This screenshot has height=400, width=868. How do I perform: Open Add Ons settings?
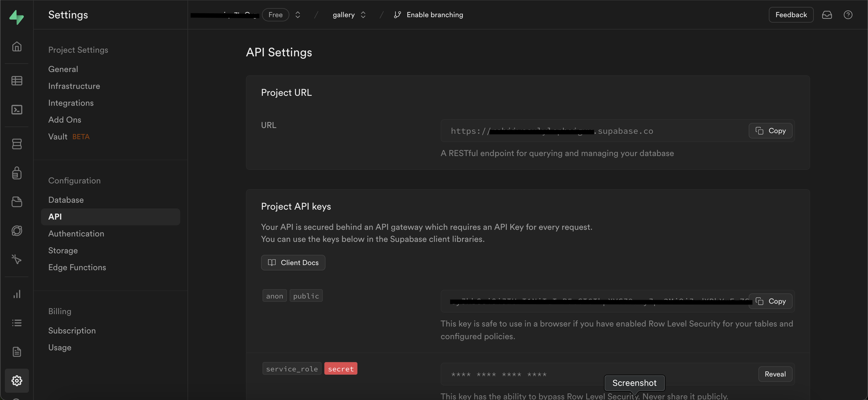pyautogui.click(x=64, y=120)
